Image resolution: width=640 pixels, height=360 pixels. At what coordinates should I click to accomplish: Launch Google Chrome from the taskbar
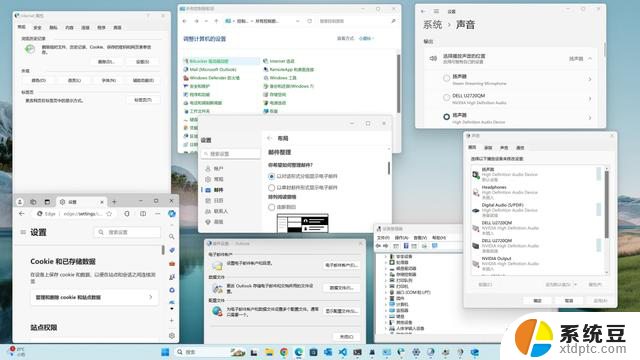pos(284,352)
